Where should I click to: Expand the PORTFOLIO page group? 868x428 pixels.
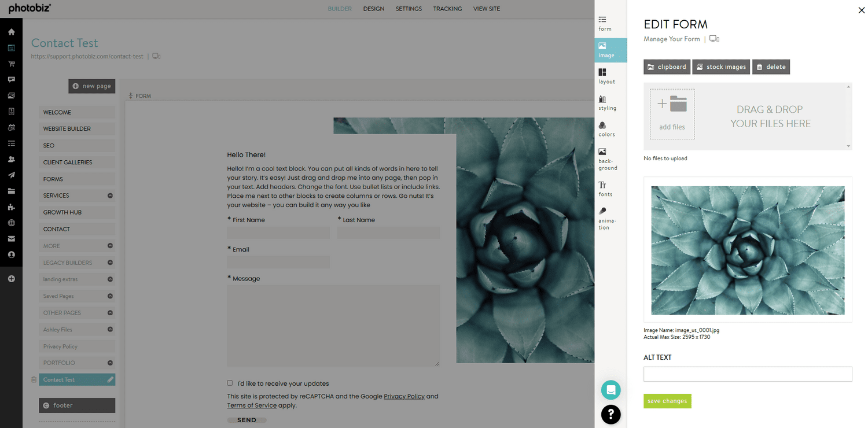click(110, 363)
